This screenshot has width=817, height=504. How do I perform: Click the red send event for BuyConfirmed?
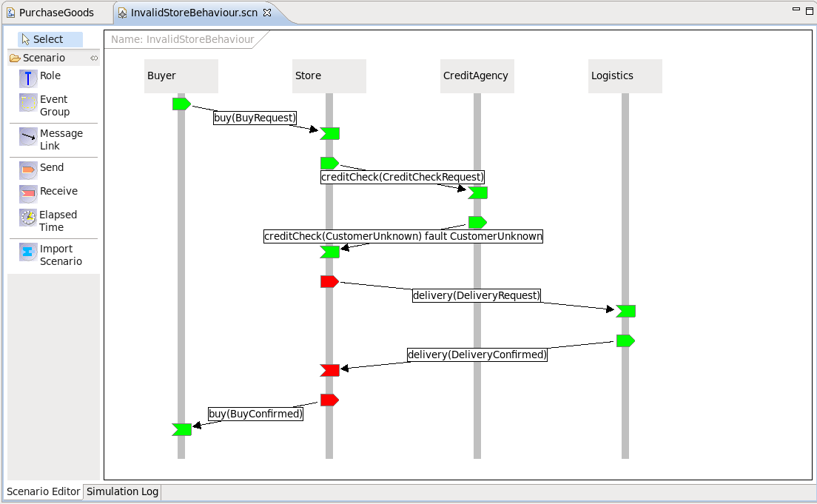point(329,400)
